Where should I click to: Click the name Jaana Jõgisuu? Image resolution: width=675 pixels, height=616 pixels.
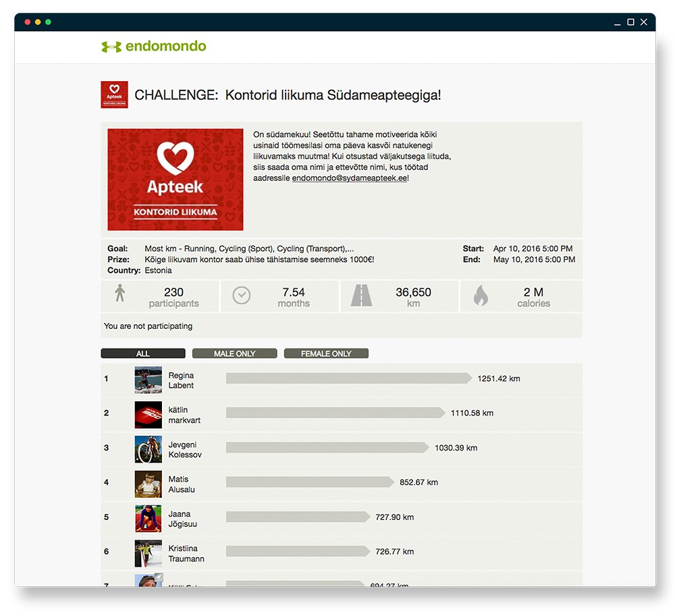182,519
